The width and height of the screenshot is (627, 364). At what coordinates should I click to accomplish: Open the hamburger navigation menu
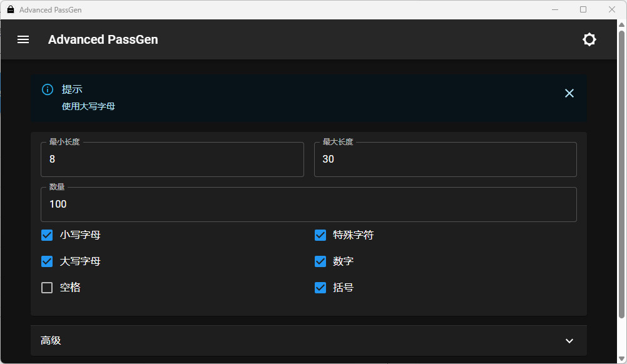click(23, 39)
